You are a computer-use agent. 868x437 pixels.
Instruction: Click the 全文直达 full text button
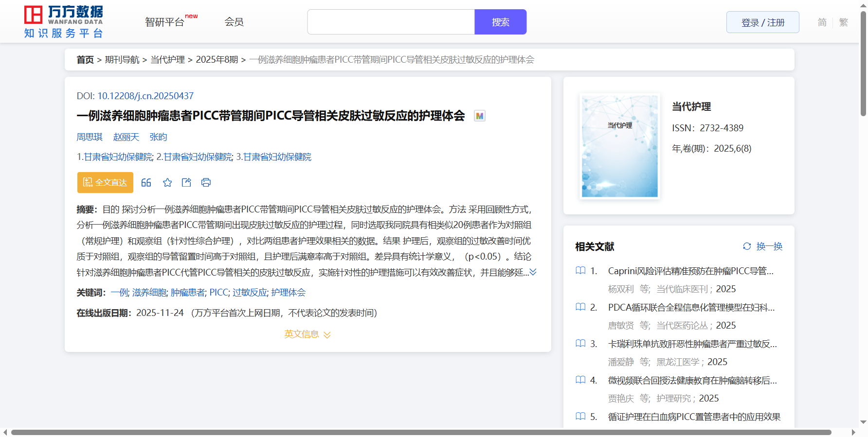click(105, 182)
